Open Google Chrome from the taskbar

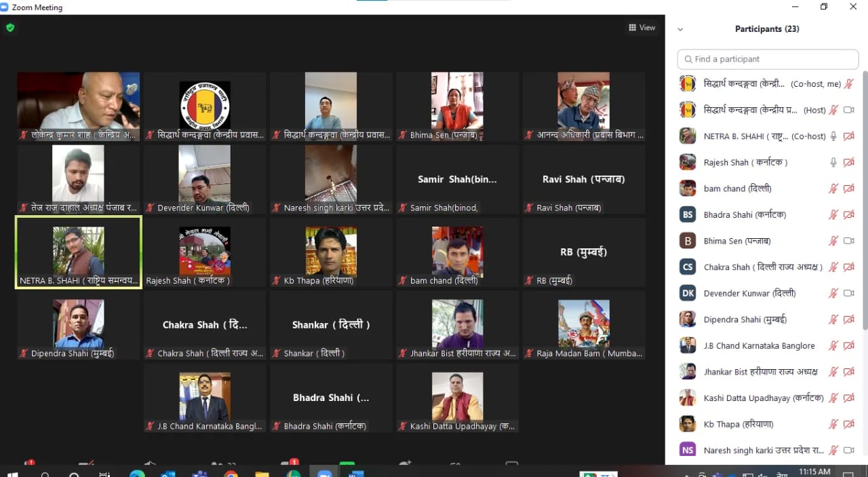point(231,473)
